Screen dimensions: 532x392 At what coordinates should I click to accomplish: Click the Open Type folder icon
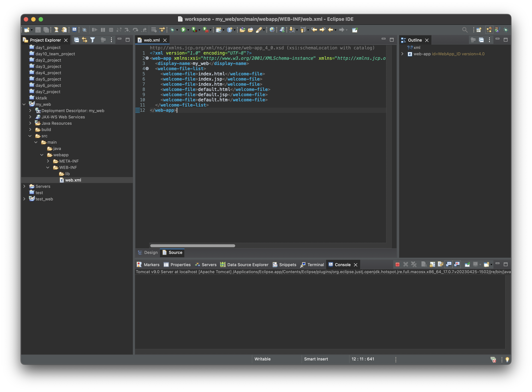(x=242, y=30)
